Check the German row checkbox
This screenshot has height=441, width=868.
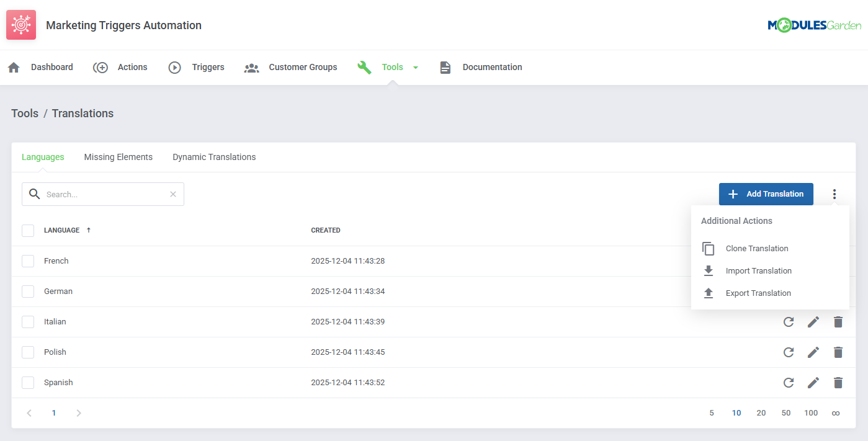click(x=27, y=291)
